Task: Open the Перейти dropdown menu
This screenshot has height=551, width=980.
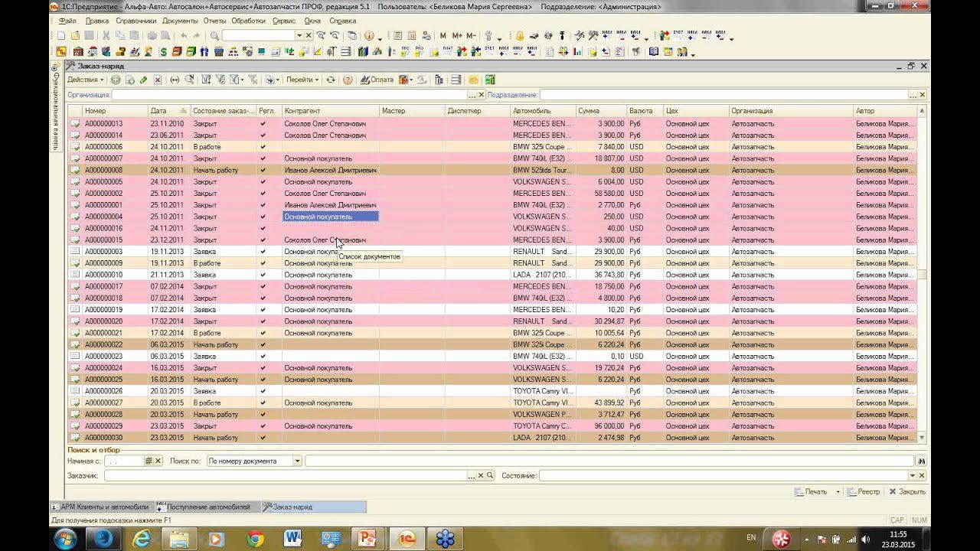Action: pos(302,80)
